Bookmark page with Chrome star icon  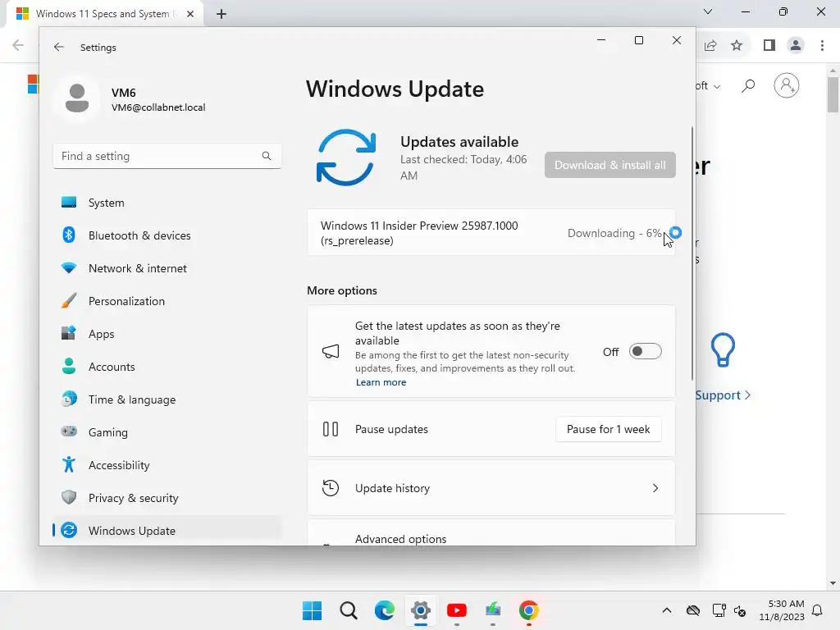click(737, 46)
